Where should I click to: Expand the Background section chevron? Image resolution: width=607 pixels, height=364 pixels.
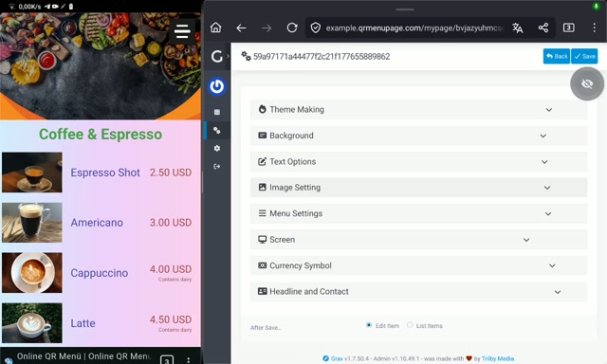tap(543, 136)
